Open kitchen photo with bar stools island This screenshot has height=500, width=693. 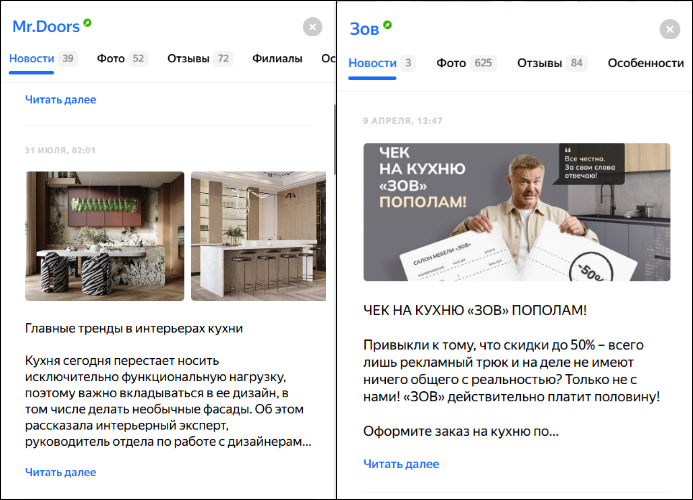259,236
